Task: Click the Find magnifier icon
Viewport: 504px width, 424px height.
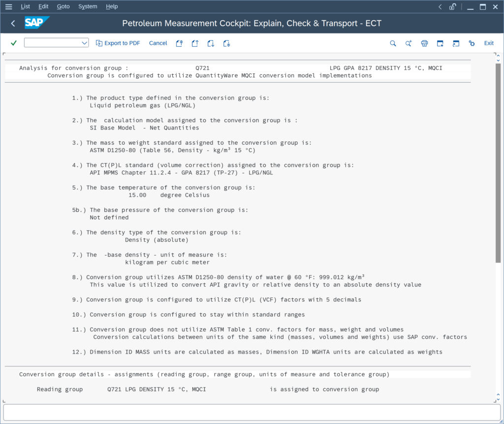Action: click(393, 43)
